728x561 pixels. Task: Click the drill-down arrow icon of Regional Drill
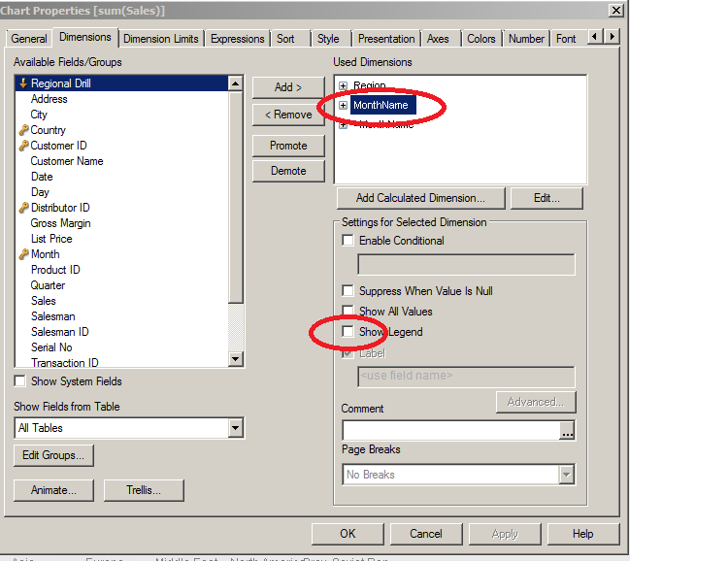tap(22, 83)
